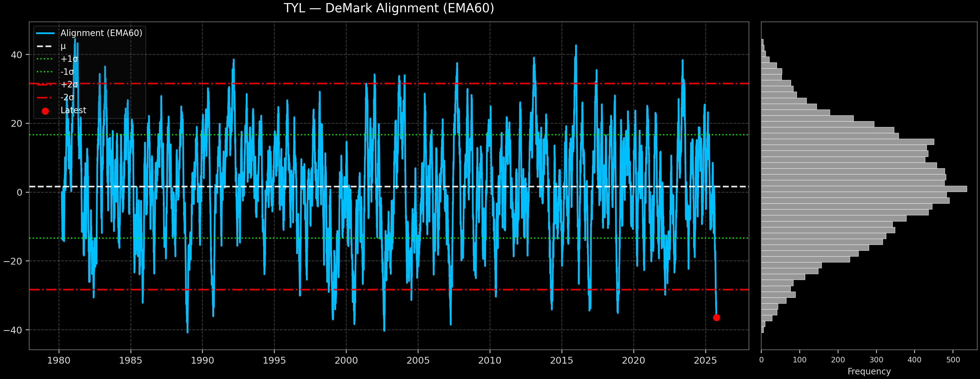The image size is (980, 379).
Task: Click the 2025 x-axis tick label
Action: pos(705,360)
